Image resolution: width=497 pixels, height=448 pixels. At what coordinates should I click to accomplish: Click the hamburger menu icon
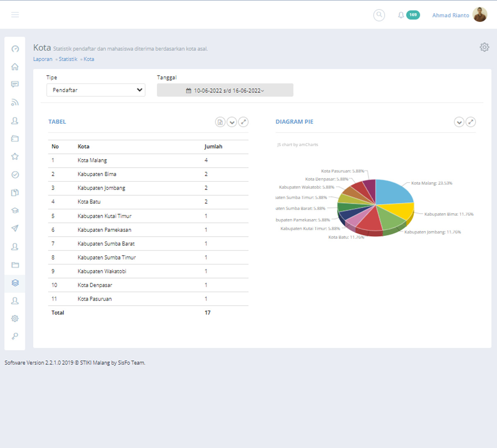[15, 15]
